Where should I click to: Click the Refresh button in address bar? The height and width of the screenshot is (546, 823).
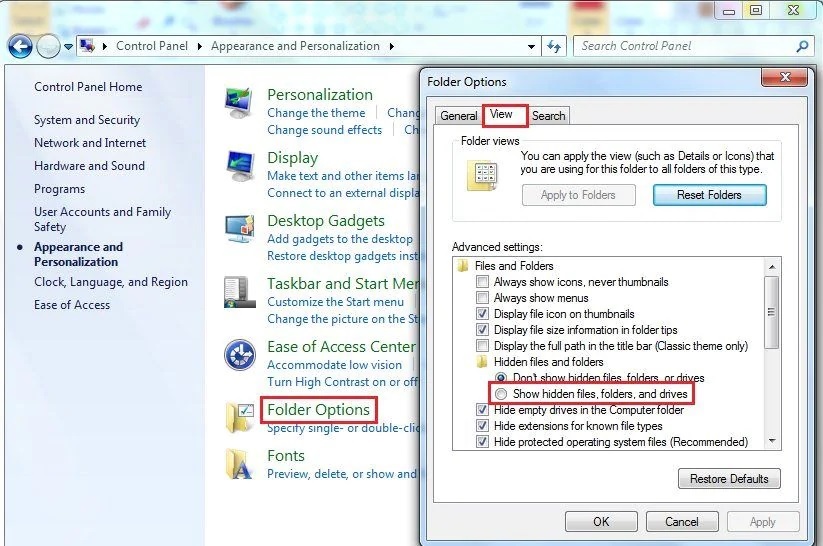[x=554, y=46]
